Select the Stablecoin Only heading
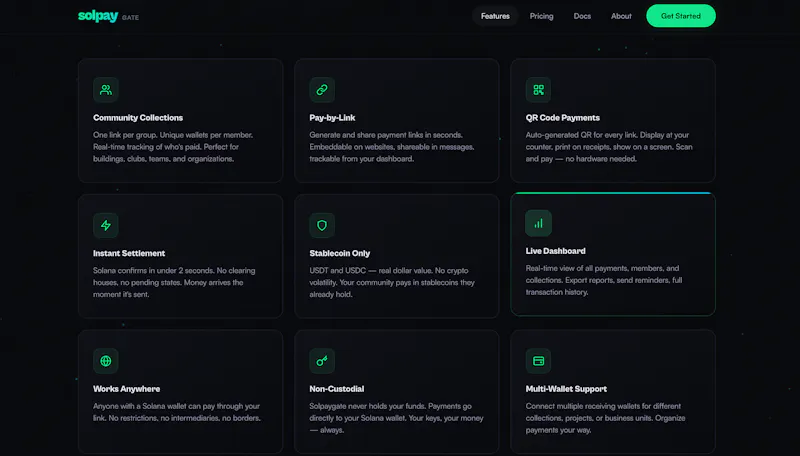 click(339, 254)
